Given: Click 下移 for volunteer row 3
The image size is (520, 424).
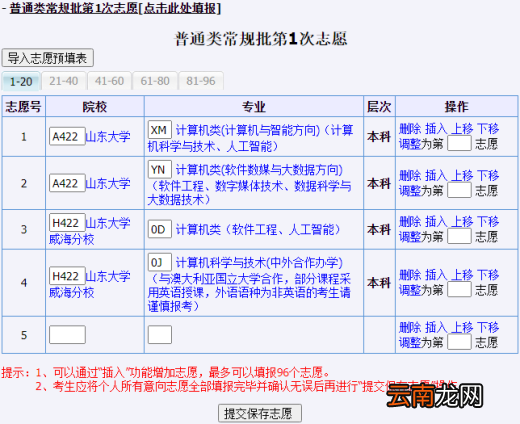Looking at the screenshot, I should 488,221.
